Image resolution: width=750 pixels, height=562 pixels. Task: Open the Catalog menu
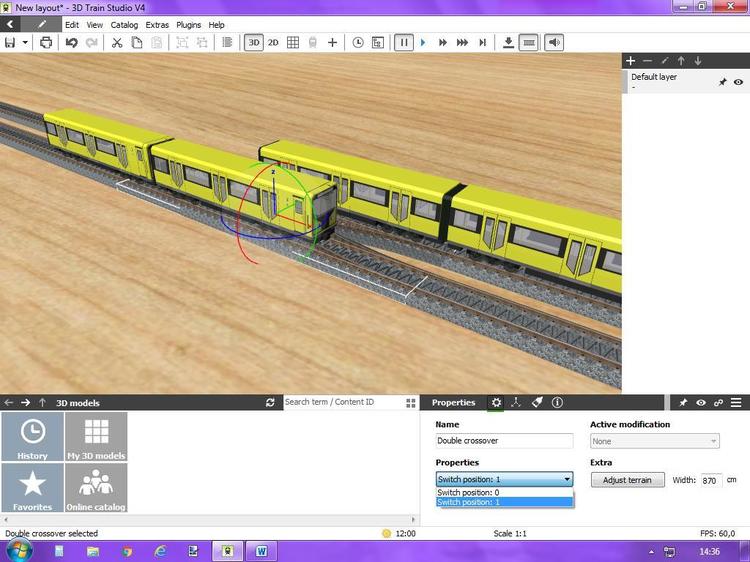[124, 25]
